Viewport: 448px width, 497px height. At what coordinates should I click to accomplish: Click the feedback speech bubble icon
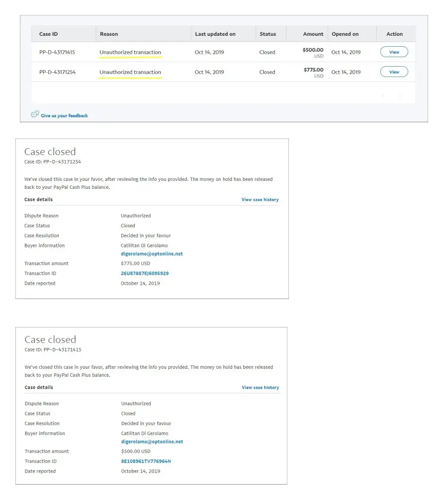(35, 114)
